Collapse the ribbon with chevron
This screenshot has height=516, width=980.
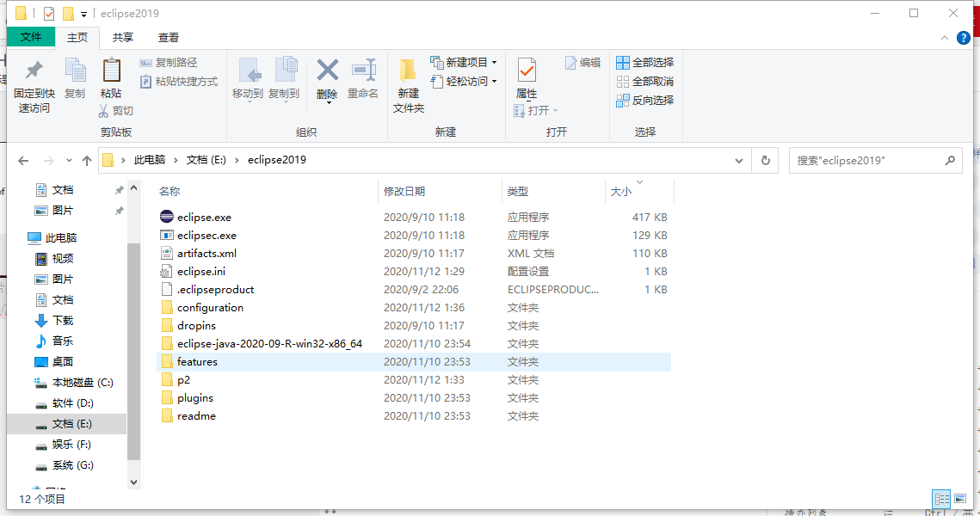(944, 38)
